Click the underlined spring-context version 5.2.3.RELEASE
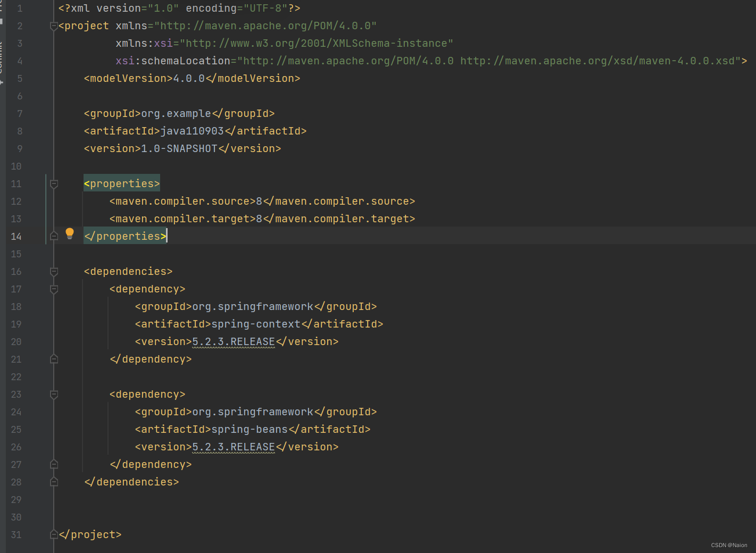 pos(233,341)
